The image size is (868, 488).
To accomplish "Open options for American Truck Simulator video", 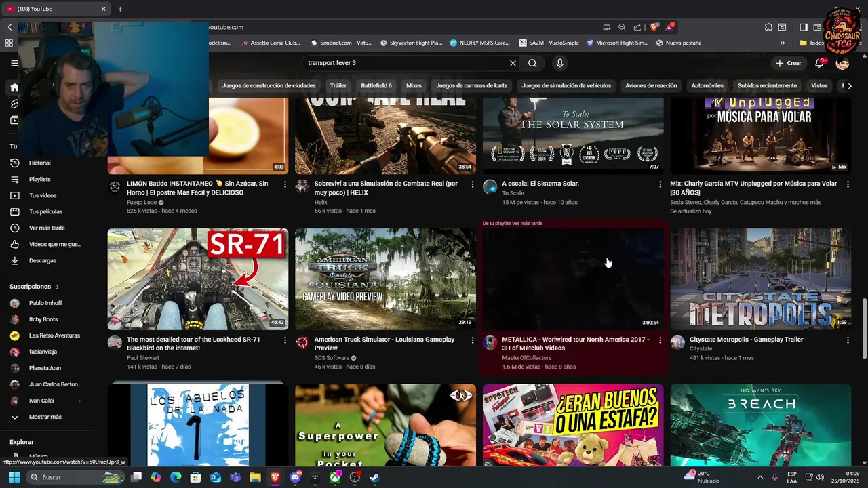I will (x=473, y=340).
